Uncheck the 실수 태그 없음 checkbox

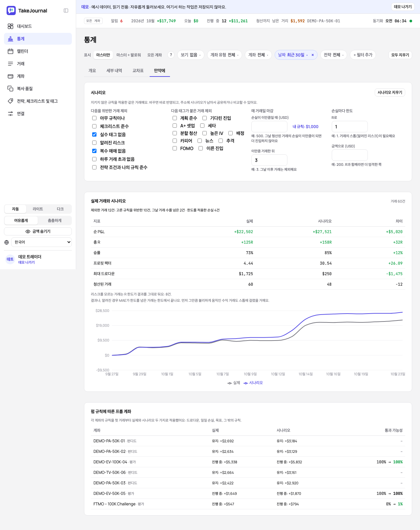click(x=94, y=134)
